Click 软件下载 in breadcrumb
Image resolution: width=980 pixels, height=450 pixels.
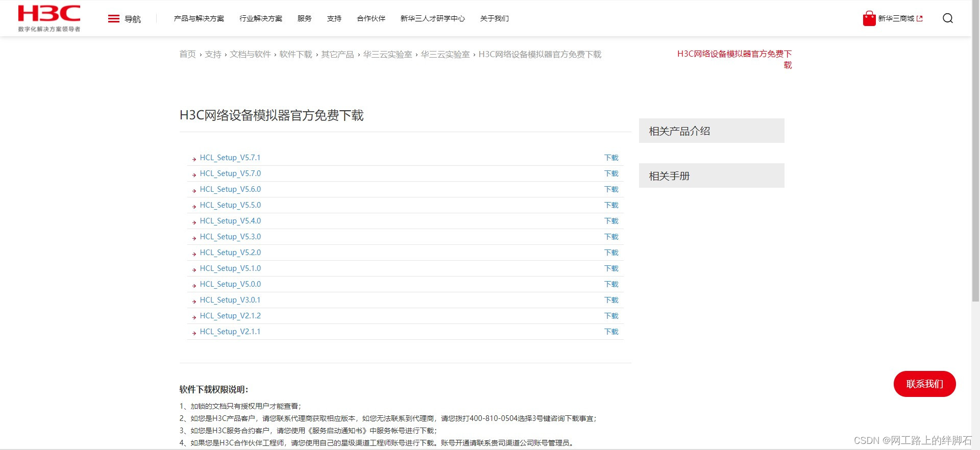(296, 54)
